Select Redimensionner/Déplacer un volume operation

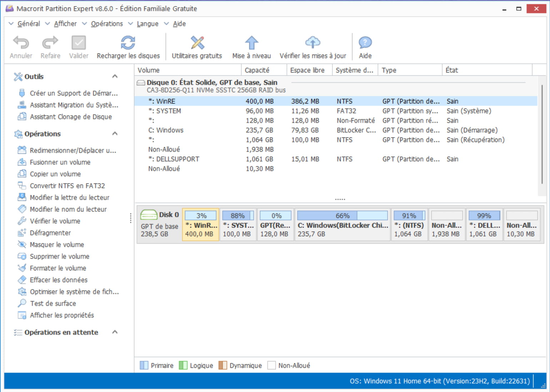[67, 151]
